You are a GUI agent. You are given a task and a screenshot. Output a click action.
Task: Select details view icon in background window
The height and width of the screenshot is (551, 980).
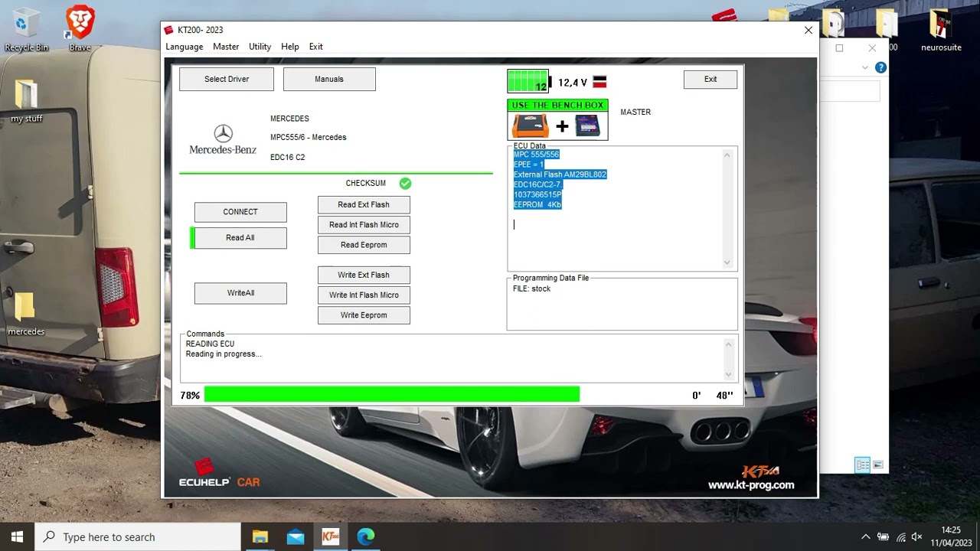[x=863, y=465]
